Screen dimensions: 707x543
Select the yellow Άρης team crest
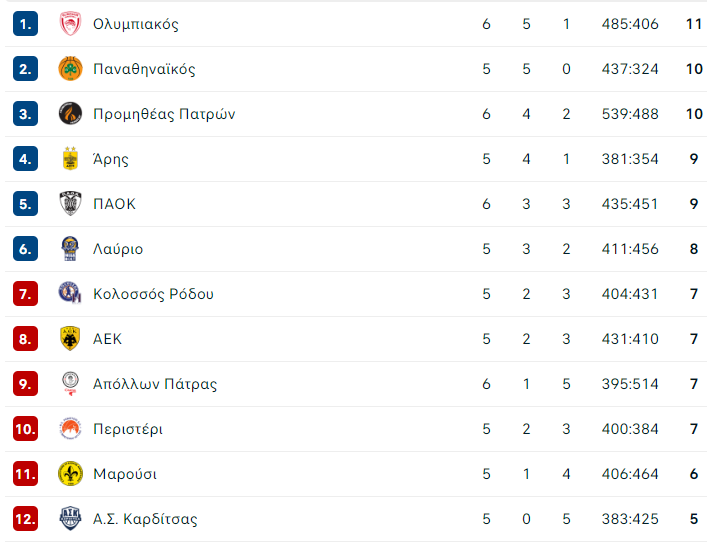pos(70,158)
